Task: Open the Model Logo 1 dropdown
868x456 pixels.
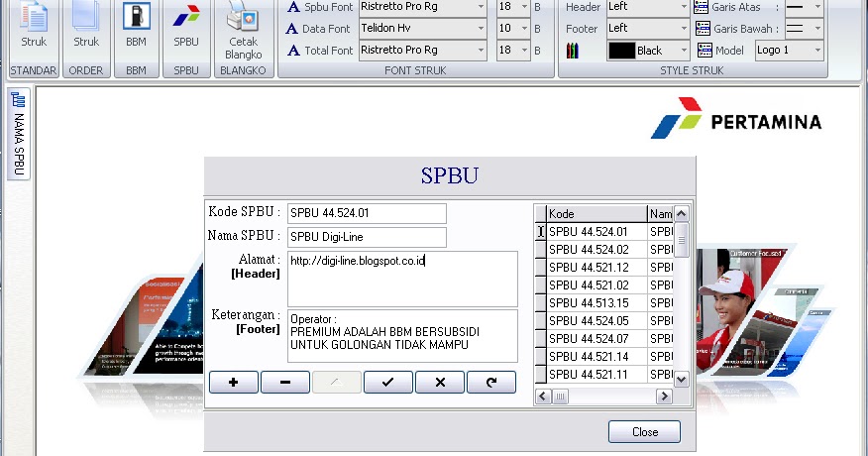Action: [818, 50]
